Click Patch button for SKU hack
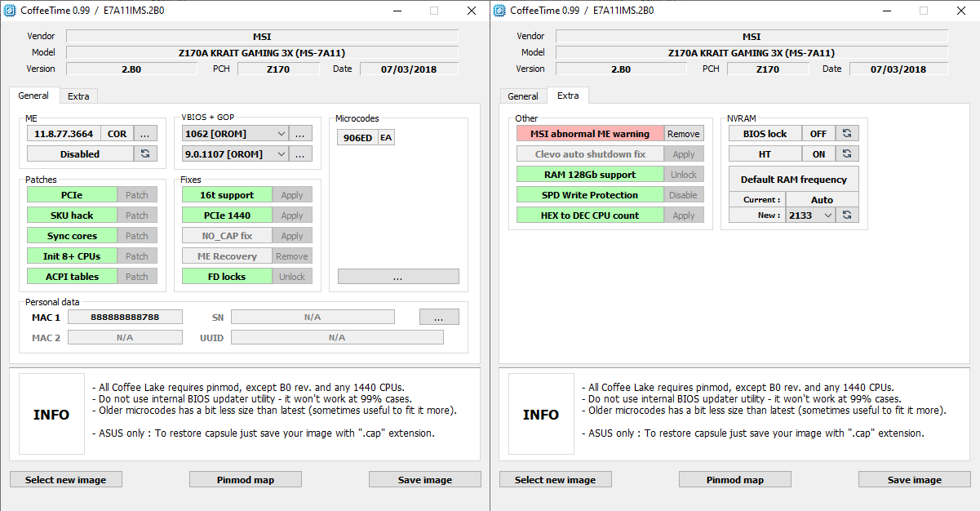Screen dimensions: 980x511 137,215
